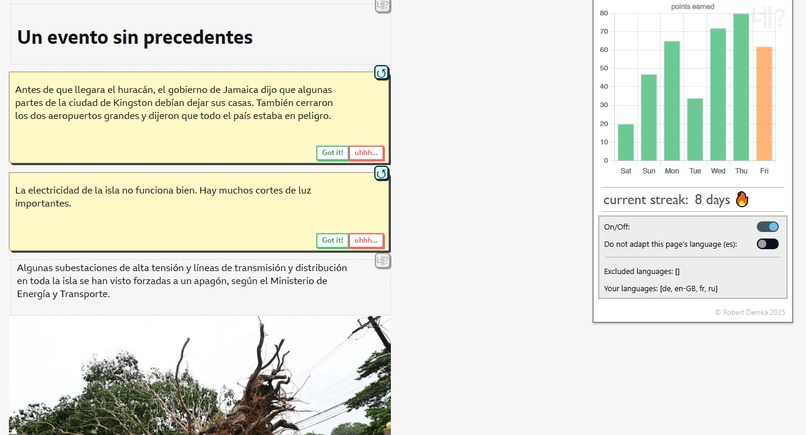Image resolution: width=806 pixels, height=435 pixels.
Task: Click the Tue bar in points chart
Action: point(695,130)
